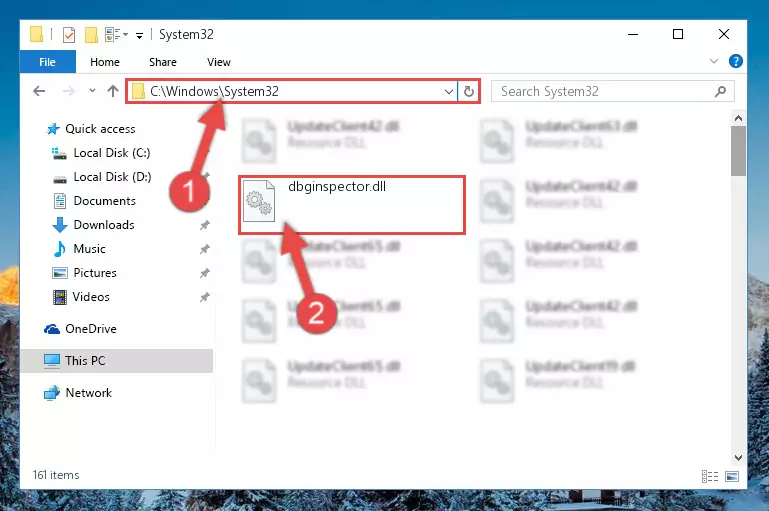Click the folder icon in the address bar
Image resolution: width=769 pixels, height=511 pixels.
tap(138, 91)
